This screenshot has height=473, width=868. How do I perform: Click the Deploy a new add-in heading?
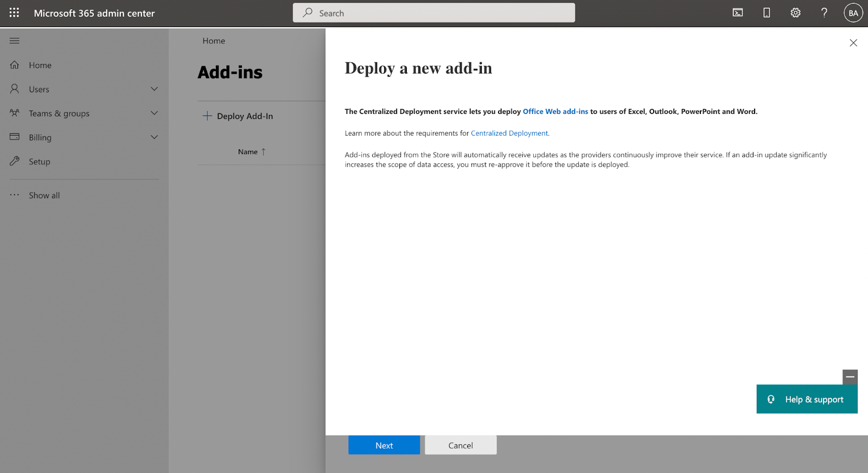coord(418,68)
